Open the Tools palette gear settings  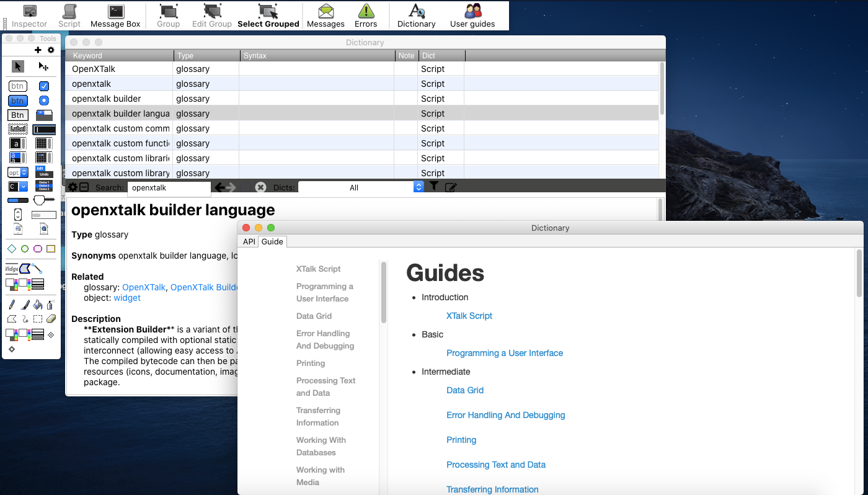51,50
